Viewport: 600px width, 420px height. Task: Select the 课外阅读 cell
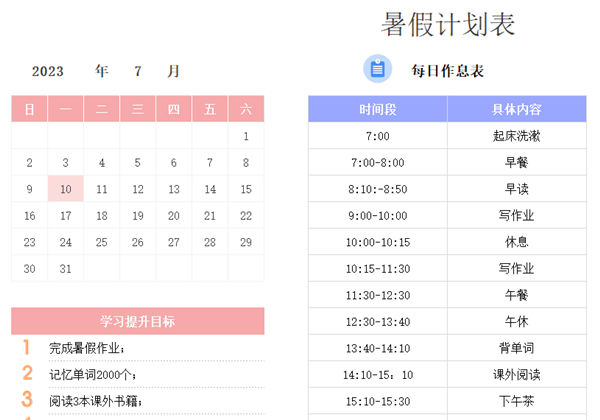[517, 375]
